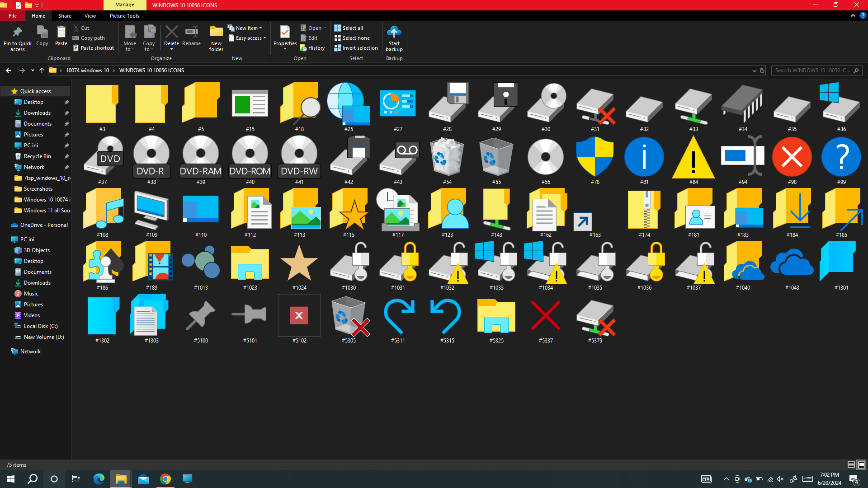This screenshot has width=868, height=488.
Task: Switch to the View tab
Action: click(90, 15)
